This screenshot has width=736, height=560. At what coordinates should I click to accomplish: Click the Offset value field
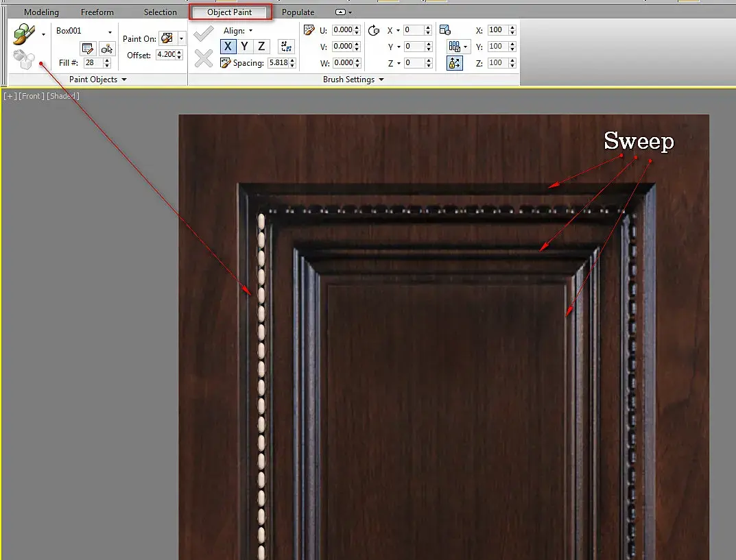[x=166, y=55]
